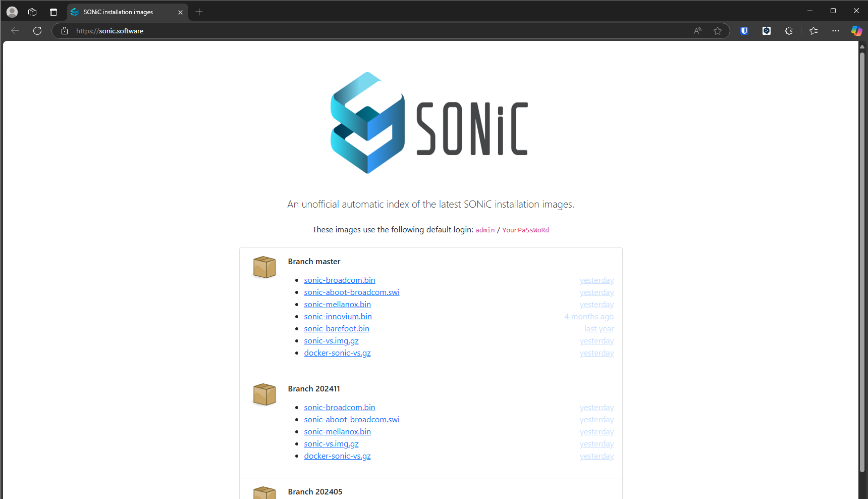The image size is (868, 499).
Task: Open the favorites list icon
Action: point(813,31)
